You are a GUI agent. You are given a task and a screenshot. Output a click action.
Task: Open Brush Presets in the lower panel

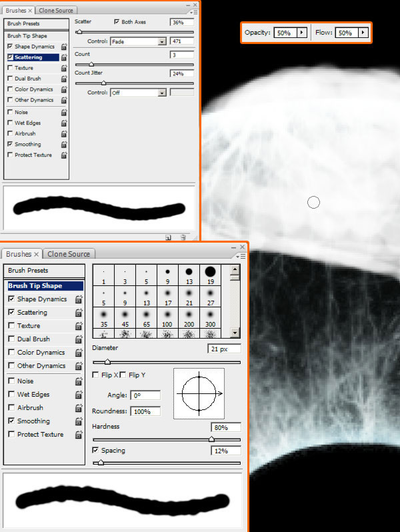(27, 271)
